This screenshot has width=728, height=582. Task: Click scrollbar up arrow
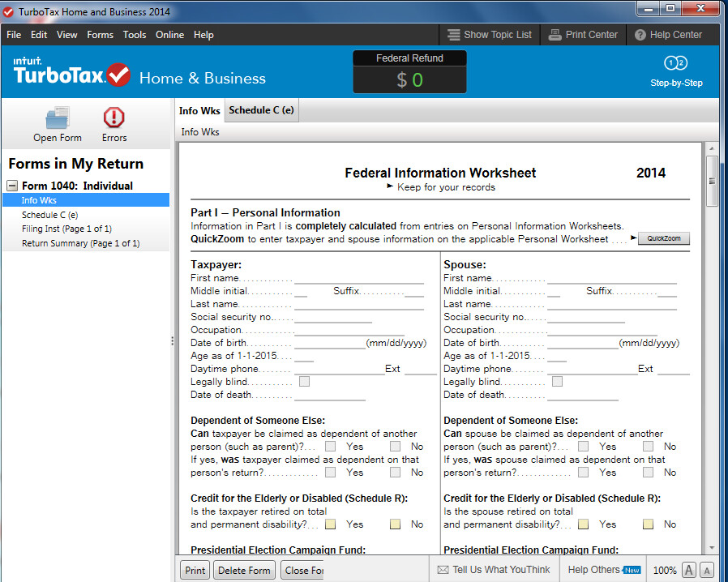pyautogui.click(x=712, y=148)
